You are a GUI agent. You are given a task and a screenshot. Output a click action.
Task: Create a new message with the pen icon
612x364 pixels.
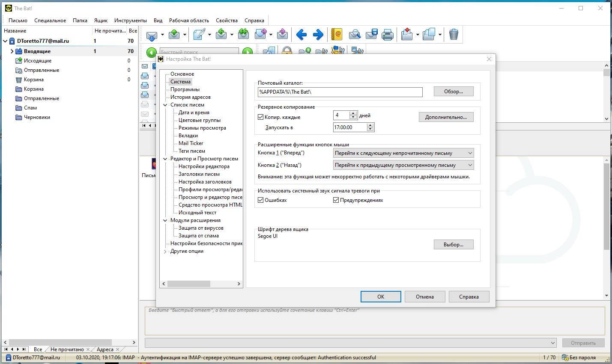[199, 34]
